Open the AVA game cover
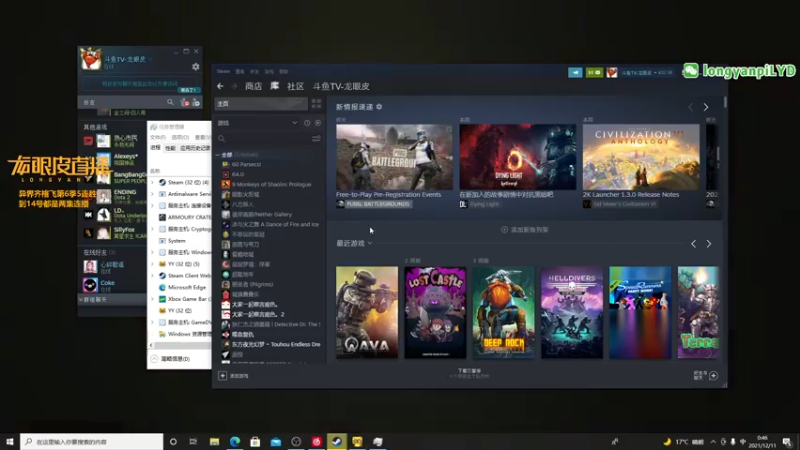The height and width of the screenshot is (450, 800). tap(367, 312)
